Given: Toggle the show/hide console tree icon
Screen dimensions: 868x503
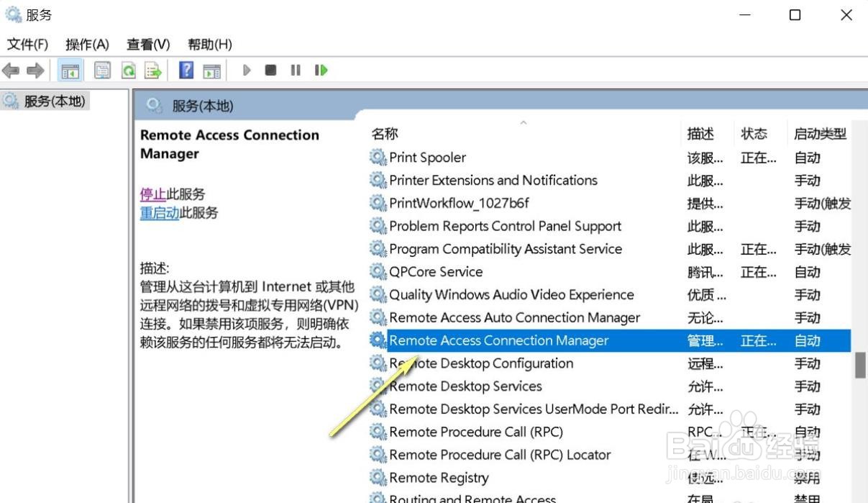Looking at the screenshot, I should tap(70, 71).
